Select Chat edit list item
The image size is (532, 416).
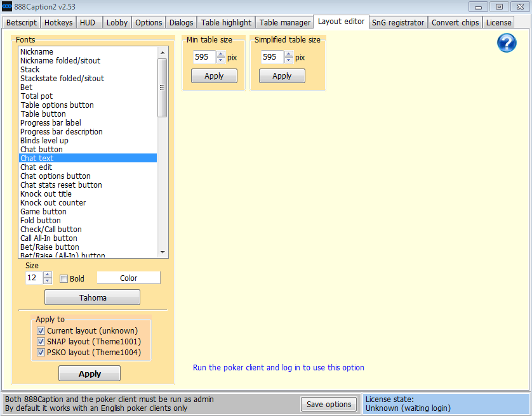pyautogui.click(x=88, y=167)
